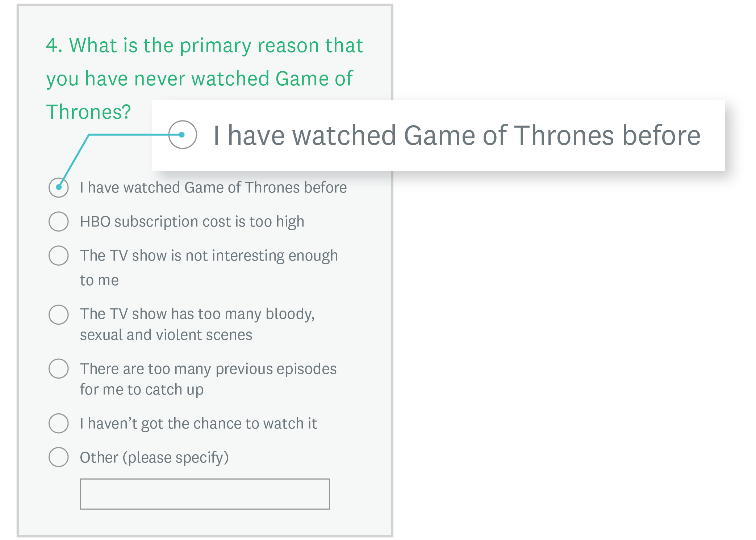The height and width of the screenshot is (540, 756).
Task: Select the radio circle for 'not interesting enough'
Action: pos(59,256)
